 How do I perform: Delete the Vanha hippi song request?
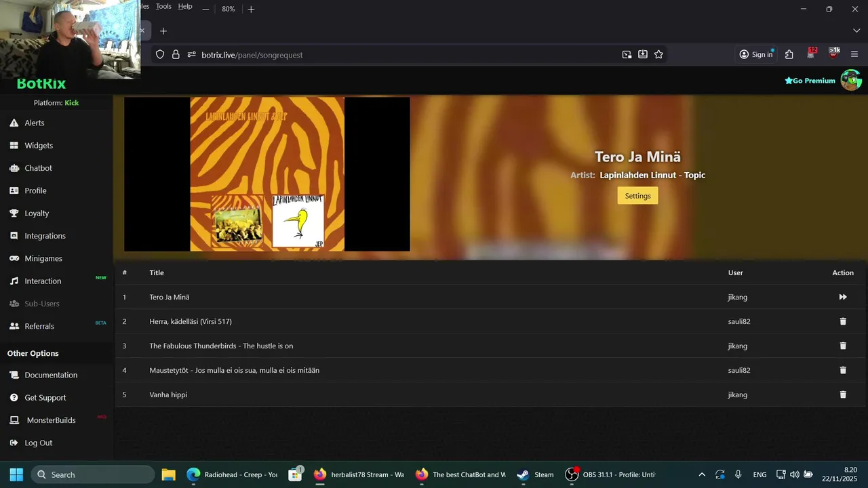click(x=843, y=394)
